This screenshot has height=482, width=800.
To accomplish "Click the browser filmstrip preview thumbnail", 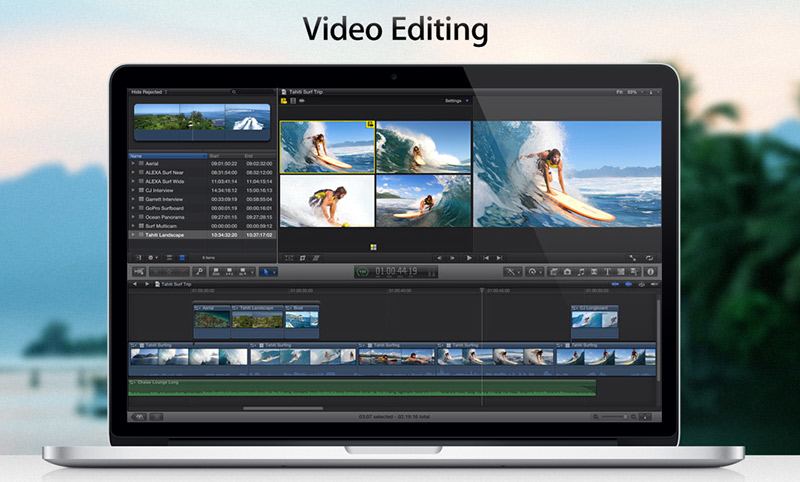I will tap(202, 122).
